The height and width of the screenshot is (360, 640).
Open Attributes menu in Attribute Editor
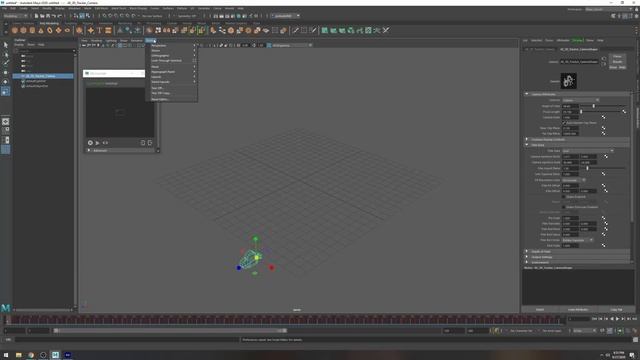(563, 40)
